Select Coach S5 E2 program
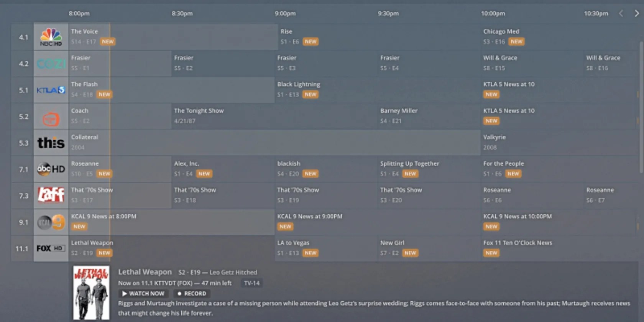The image size is (644, 322). click(120, 117)
